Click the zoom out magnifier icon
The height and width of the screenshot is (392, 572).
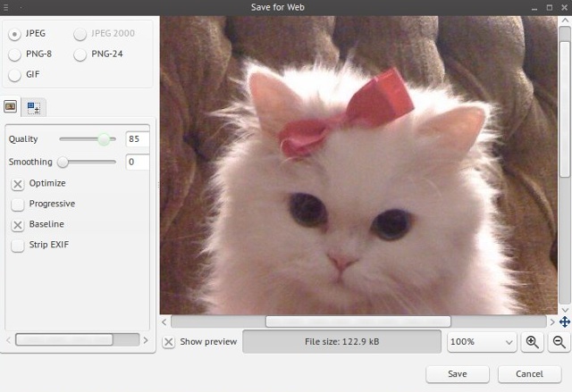point(559,342)
